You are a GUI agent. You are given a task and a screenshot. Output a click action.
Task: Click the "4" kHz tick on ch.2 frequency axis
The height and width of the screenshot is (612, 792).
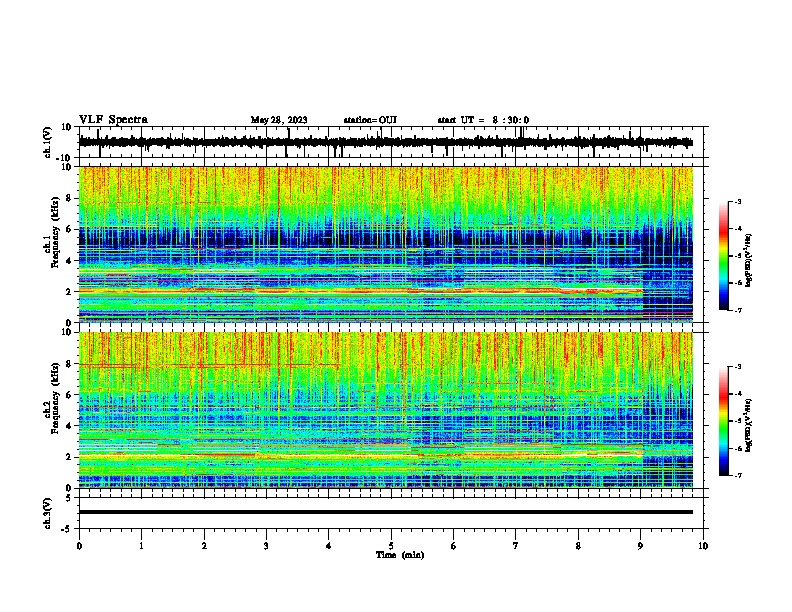[69, 426]
